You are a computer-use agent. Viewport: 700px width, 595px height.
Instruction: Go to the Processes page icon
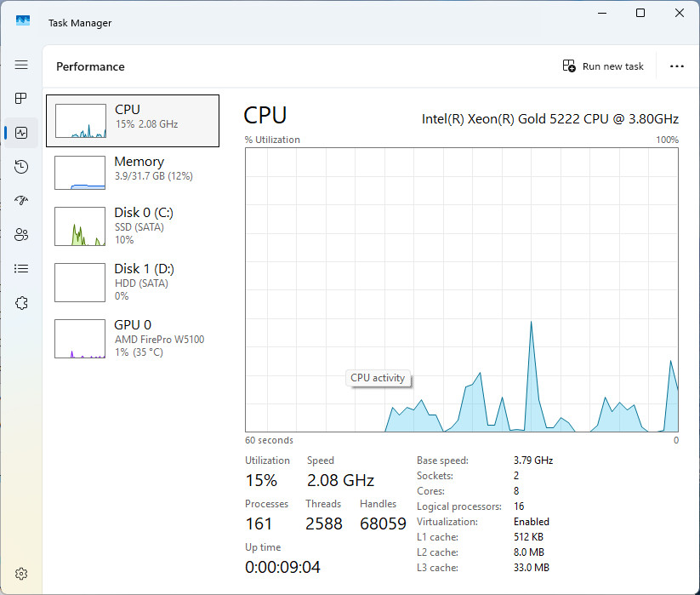21,98
